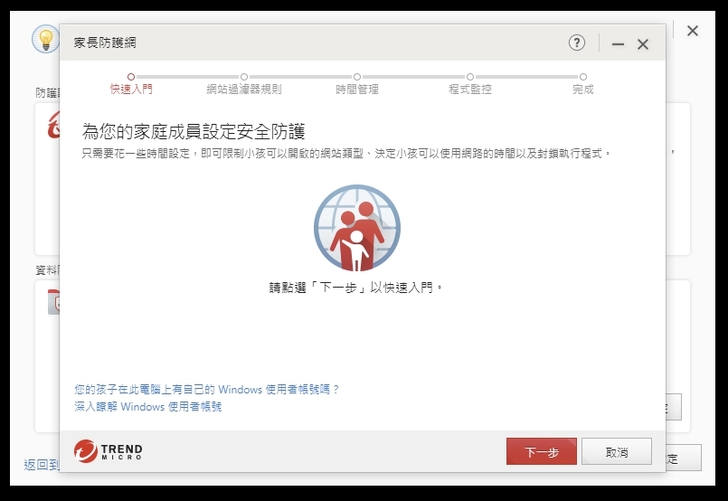
Task: Select the 完成 step
Action: pyautogui.click(x=583, y=84)
